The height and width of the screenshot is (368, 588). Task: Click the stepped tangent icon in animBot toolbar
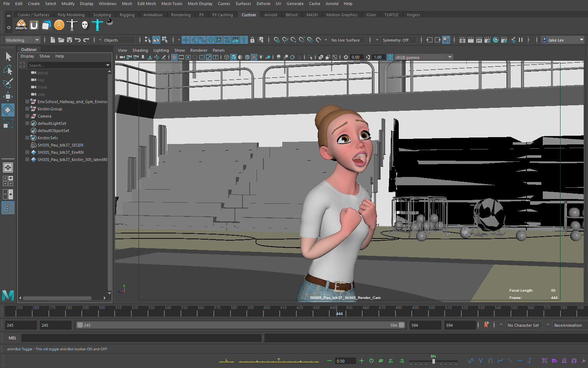tap(529, 361)
